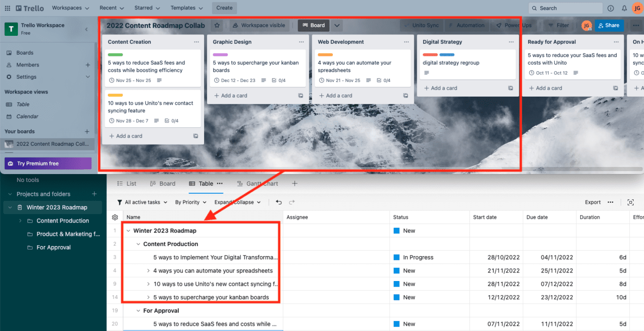644x331 pixels.
Task: Enter fullscreen mode in table view
Action: 631,202
